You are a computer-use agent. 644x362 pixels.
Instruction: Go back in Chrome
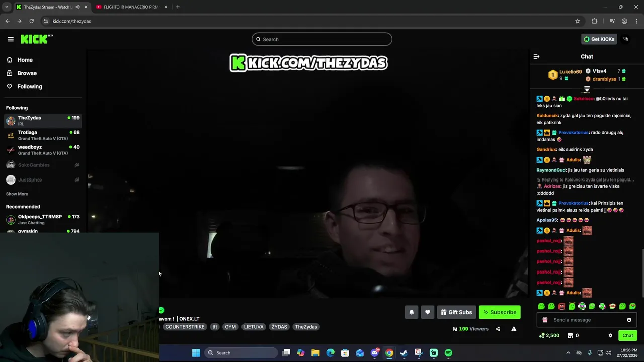(x=7, y=21)
